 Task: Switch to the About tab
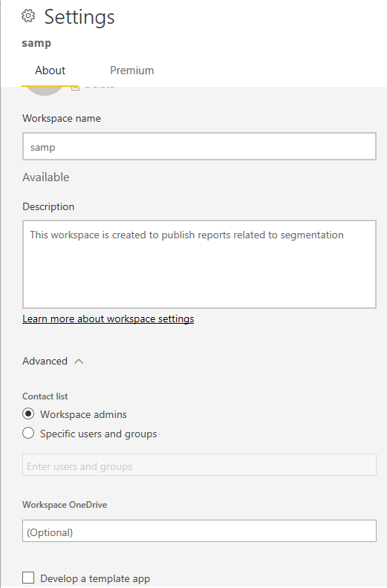tap(50, 71)
